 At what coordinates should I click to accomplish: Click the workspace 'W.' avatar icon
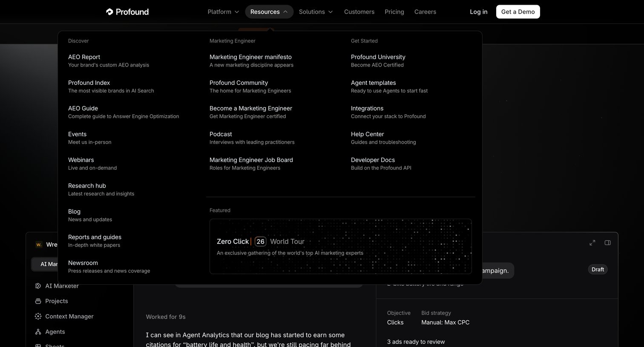[39, 245]
